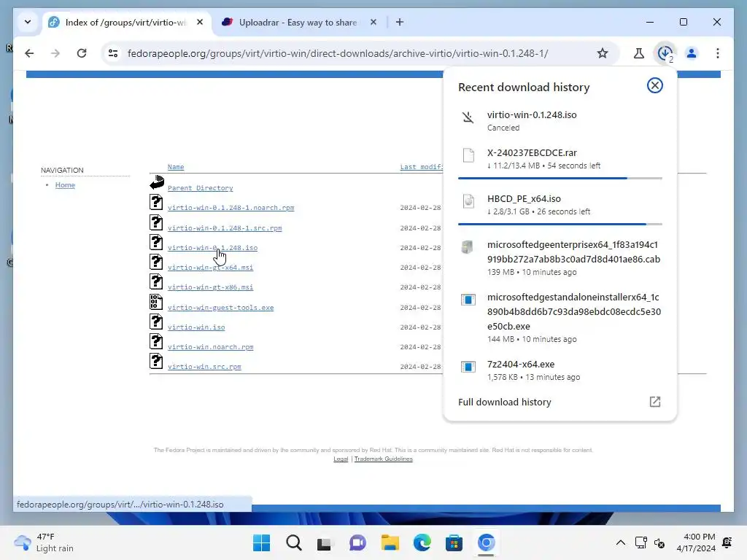Download virtio-win.noarch.rpm
747x560 pixels.
pyautogui.click(x=210, y=346)
